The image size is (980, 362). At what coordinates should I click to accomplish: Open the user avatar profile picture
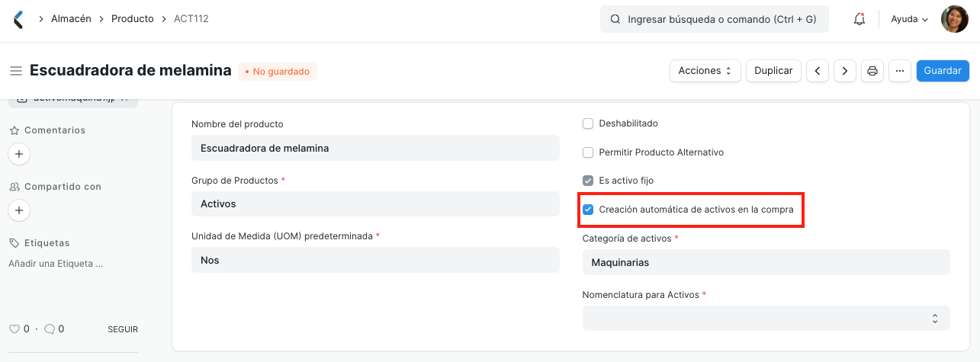click(955, 19)
